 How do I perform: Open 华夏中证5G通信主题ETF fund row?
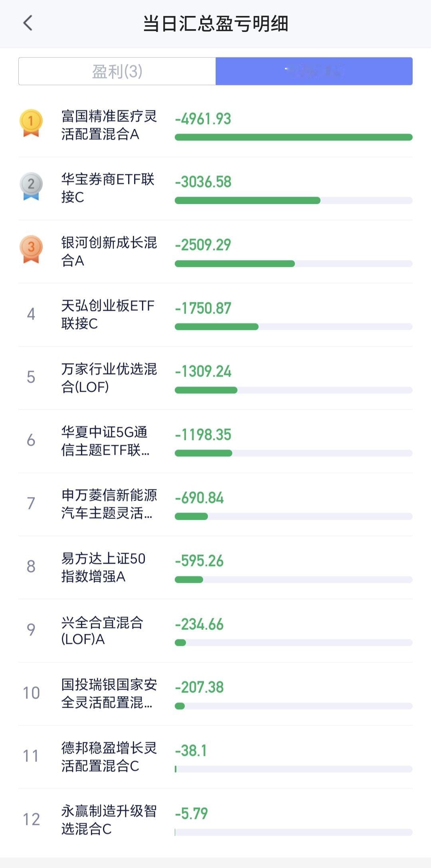pyautogui.click(x=215, y=441)
